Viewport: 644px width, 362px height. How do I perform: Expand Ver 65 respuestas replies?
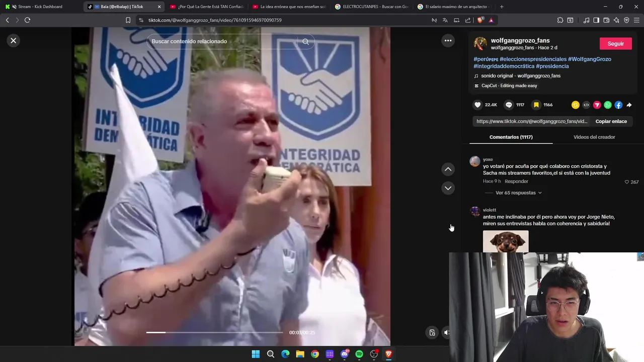click(x=518, y=193)
